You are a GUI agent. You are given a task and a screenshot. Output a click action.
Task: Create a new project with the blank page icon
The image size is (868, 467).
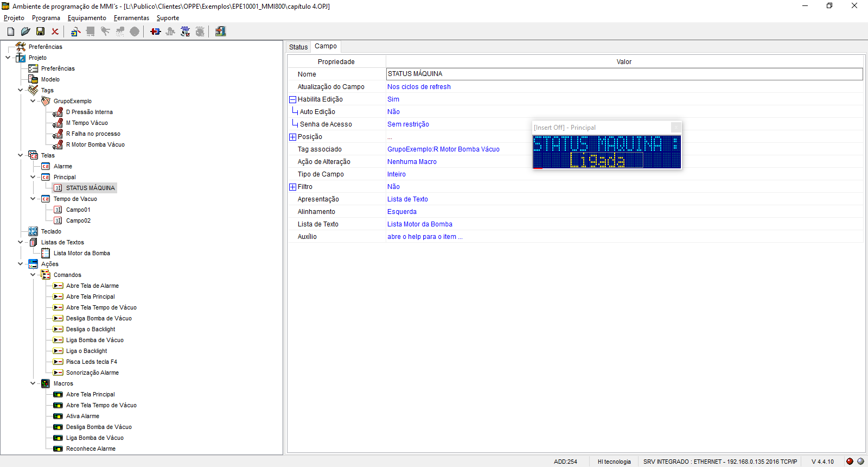(11, 31)
